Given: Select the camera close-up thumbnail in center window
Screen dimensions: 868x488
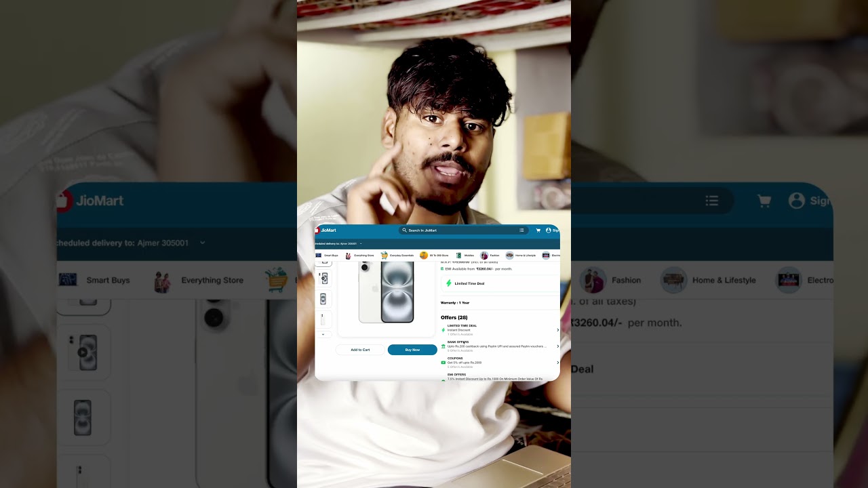Looking at the screenshot, I should pos(323,279).
